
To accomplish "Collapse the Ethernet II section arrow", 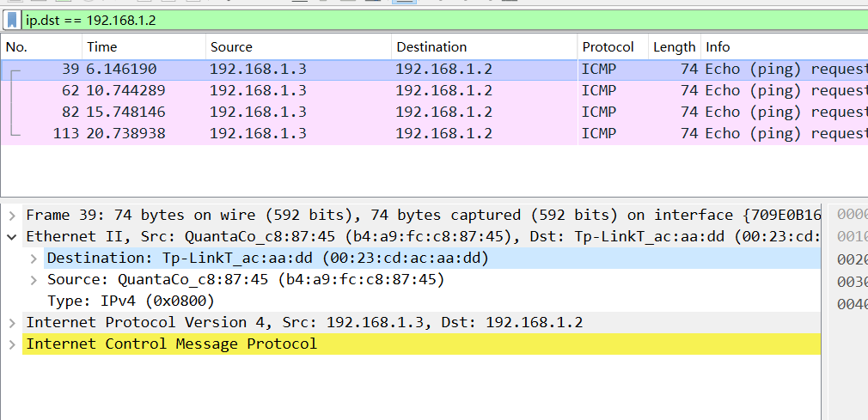I will tap(12, 236).
